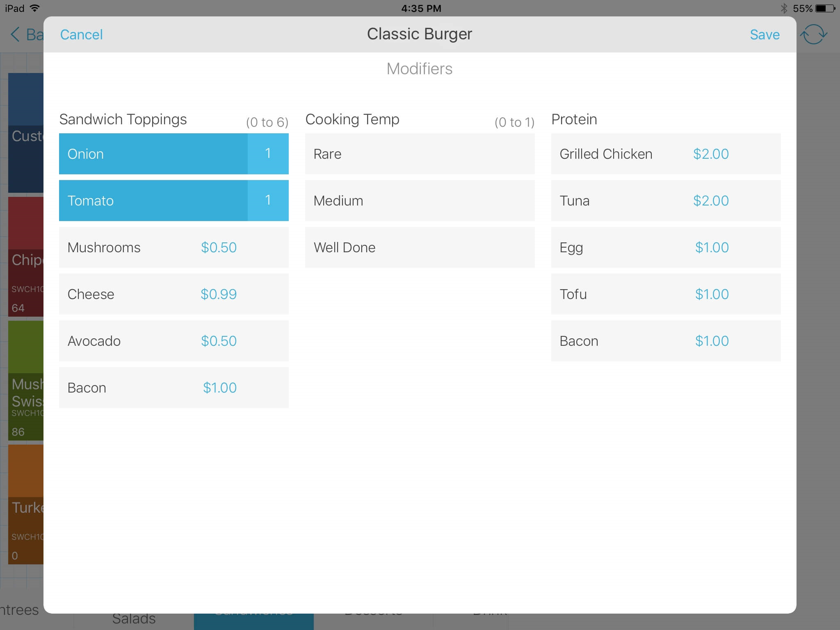Select Cheese topping for $0.99
The height and width of the screenshot is (630, 840).
click(x=173, y=294)
